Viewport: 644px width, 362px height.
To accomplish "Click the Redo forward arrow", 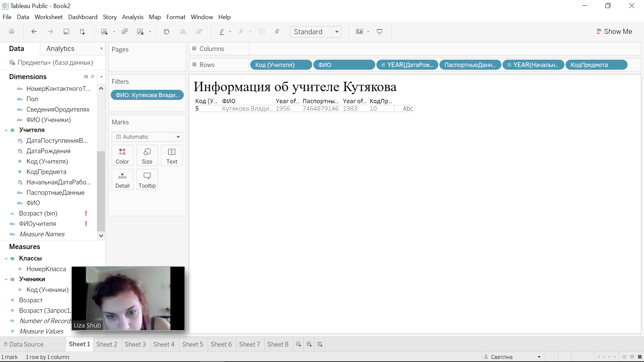I will (x=50, y=32).
